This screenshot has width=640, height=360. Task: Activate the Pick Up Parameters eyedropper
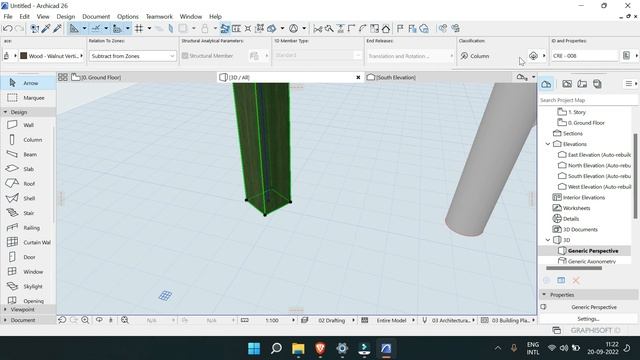click(x=46, y=29)
